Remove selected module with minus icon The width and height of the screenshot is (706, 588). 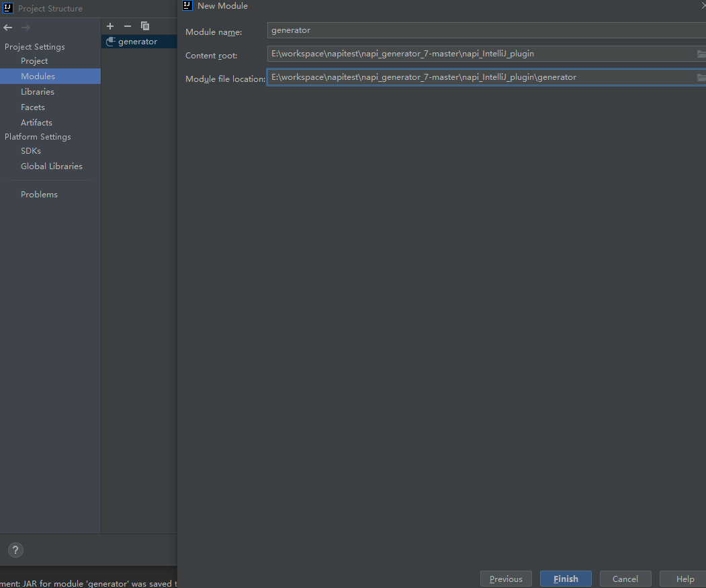click(x=128, y=26)
